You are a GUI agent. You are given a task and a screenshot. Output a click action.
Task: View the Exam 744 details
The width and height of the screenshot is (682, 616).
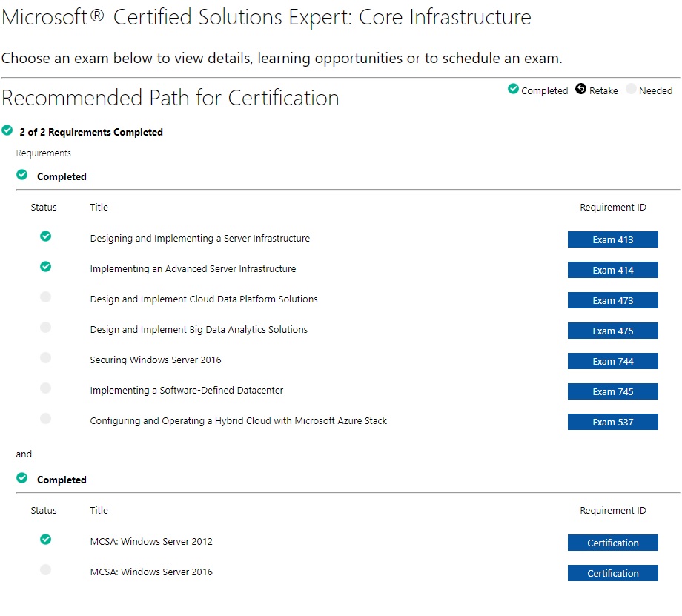pos(612,361)
